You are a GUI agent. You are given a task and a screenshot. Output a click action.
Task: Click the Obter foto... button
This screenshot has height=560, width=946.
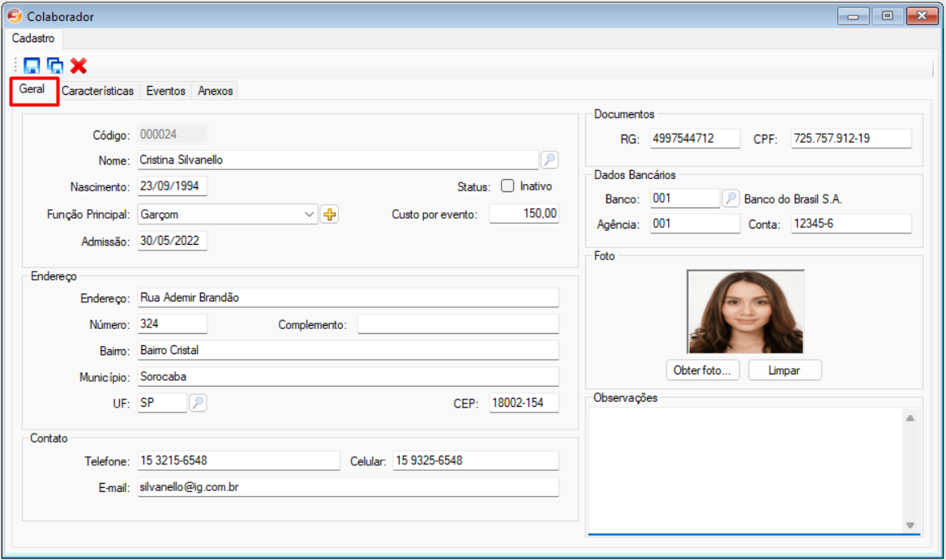(702, 370)
